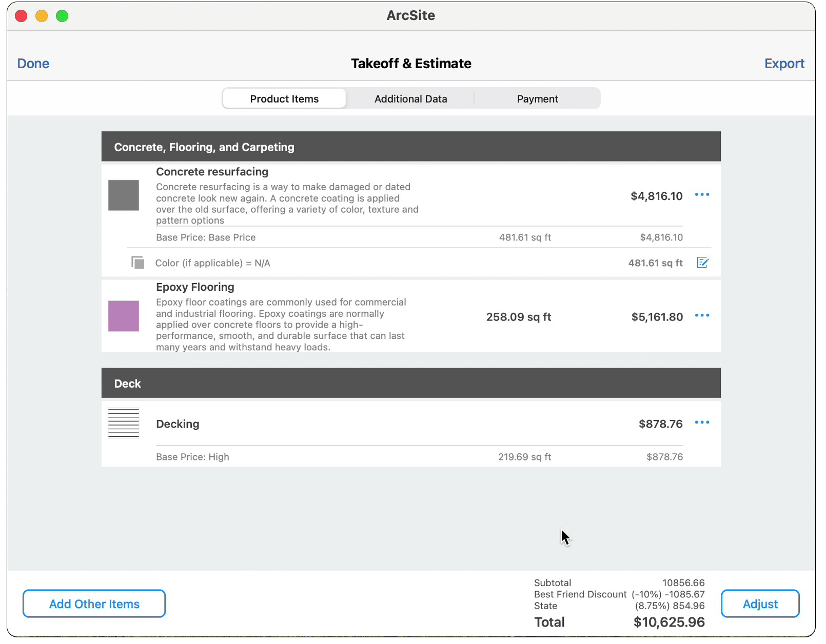Open the options menu for Concrete resurfacing
This screenshot has height=644, width=826.
702,195
